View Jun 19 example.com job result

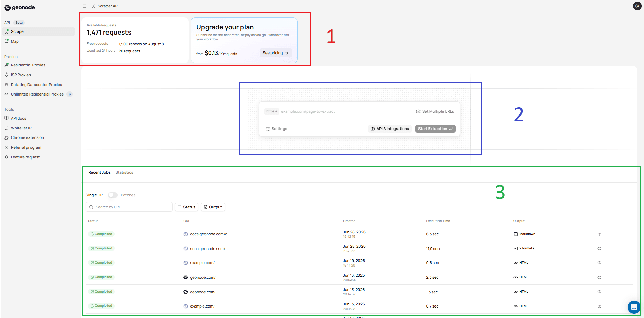coord(599,263)
